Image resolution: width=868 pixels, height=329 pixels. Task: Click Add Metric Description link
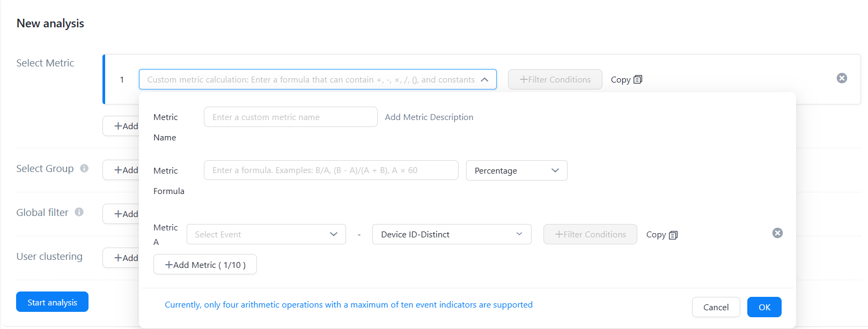tap(429, 117)
